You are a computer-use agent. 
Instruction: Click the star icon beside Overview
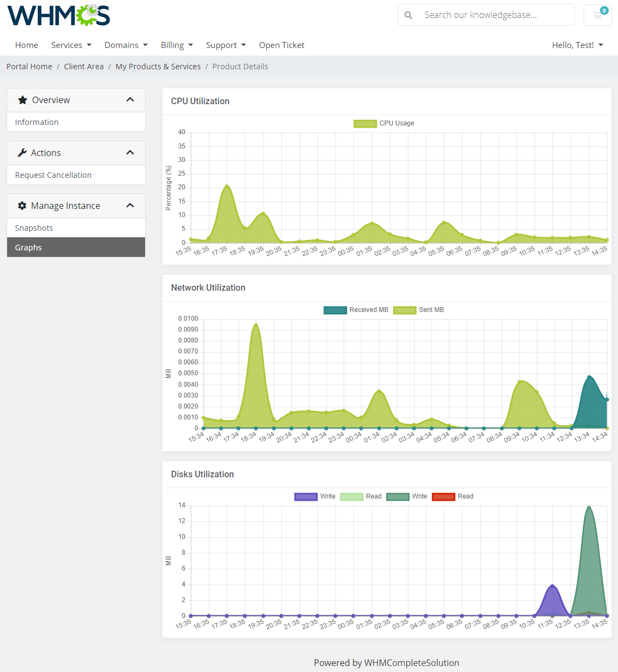click(x=22, y=100)
